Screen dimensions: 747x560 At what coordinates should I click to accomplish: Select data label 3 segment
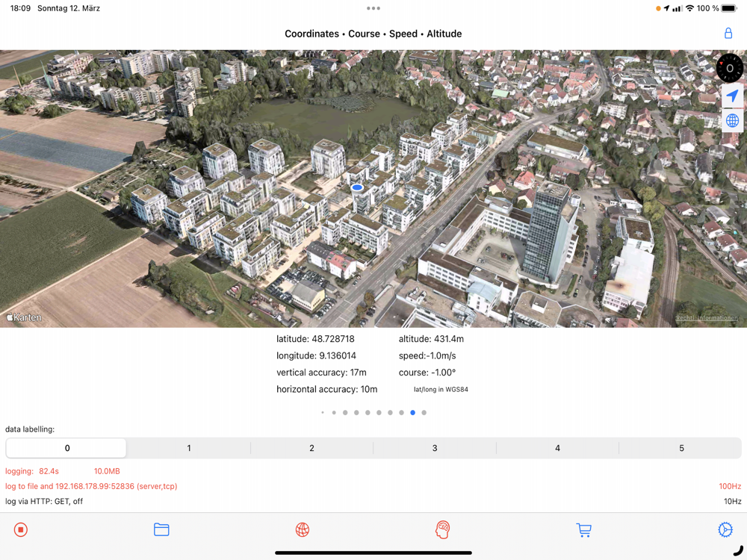point(435,448)
